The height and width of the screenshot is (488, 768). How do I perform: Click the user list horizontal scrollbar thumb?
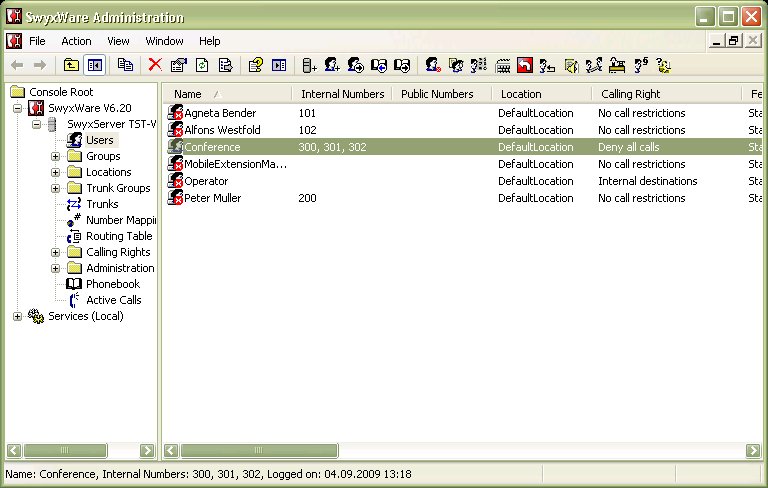pos(259,450)
